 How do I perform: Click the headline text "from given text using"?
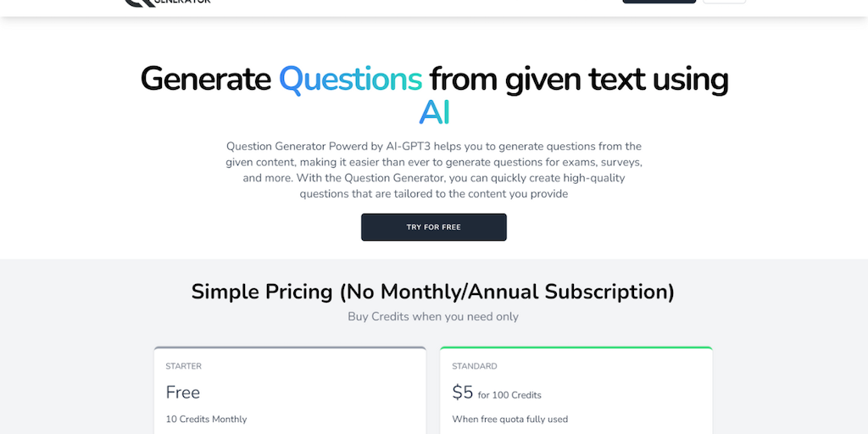[x=578, y=79]
